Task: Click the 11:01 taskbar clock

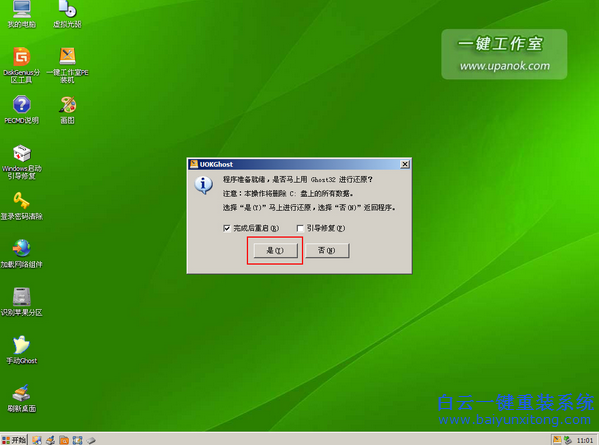Action: click(585, 440)
